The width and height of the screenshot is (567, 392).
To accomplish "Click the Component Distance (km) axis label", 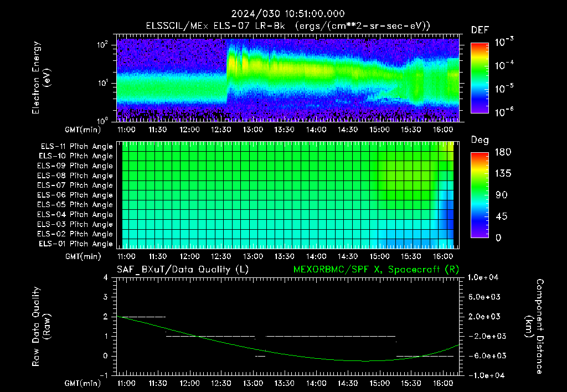I will coord(534,327).
